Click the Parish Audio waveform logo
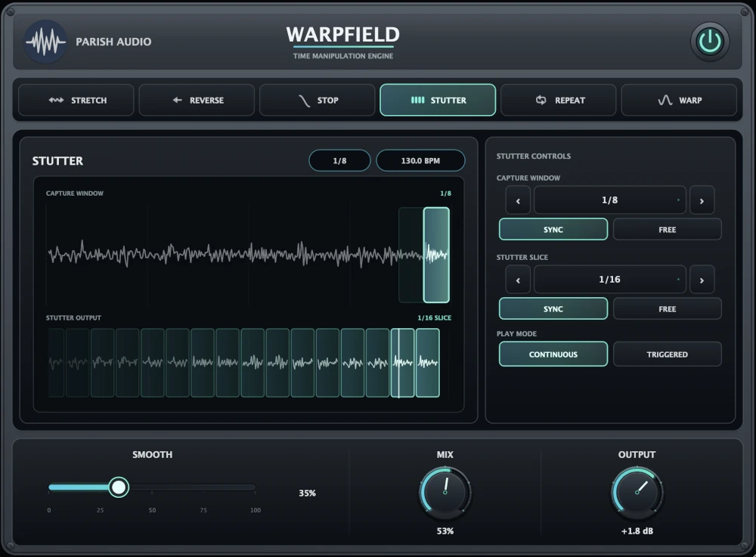This screenshot has height=557, width=756. coord(46,42)
